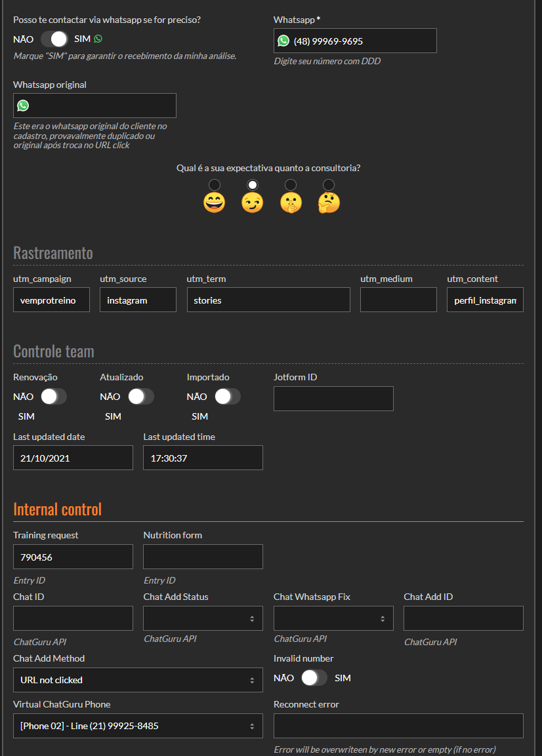
Task: Click the WhatsApp icon in the Whatsapp phone field
Action: coord(283,41)
